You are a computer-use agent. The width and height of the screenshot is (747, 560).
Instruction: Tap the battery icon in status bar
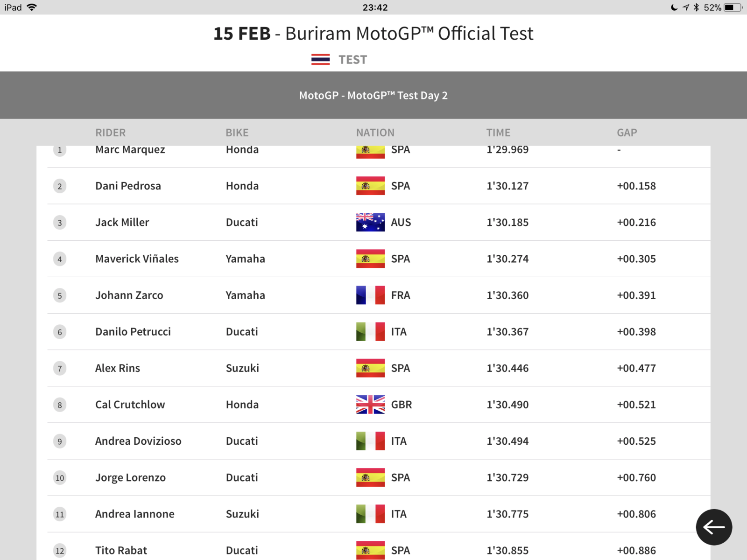(733, 7)
